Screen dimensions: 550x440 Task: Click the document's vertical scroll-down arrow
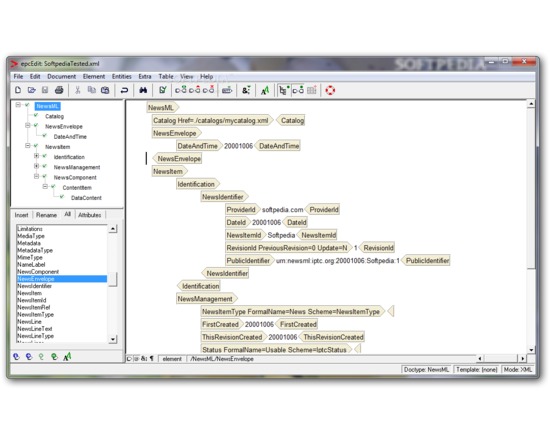click(531, 349)
